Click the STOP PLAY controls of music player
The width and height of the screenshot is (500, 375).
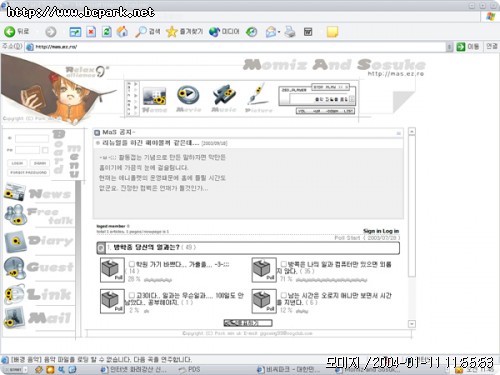[330, 87]
